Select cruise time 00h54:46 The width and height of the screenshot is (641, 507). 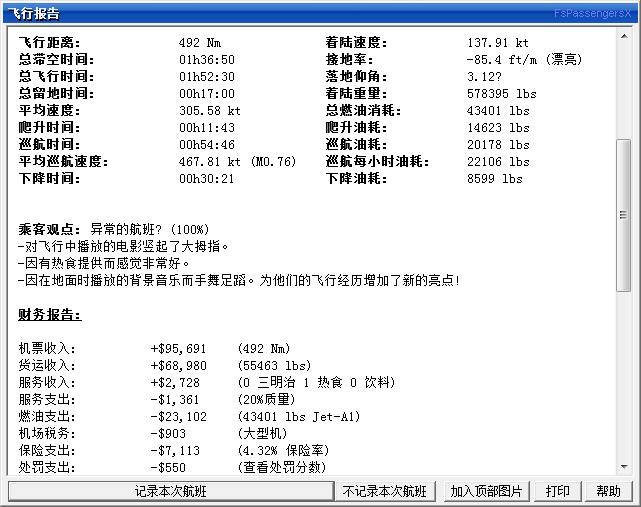tap(207, 145)
